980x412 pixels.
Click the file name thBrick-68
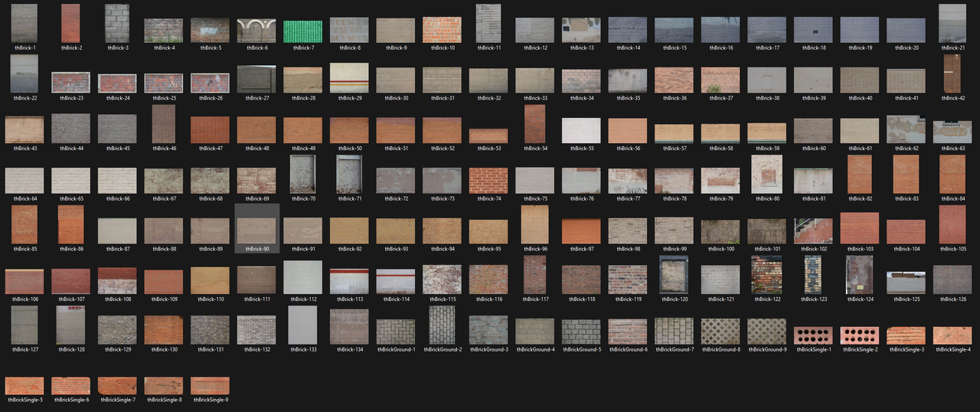(x=210, y=198)
